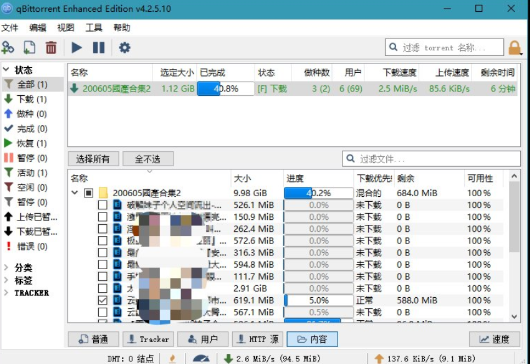Screen dimensions: 530x364
Task: Check the 526.1 MiB file checkbox
Action: pyautogui.click(x=102, y=205)
